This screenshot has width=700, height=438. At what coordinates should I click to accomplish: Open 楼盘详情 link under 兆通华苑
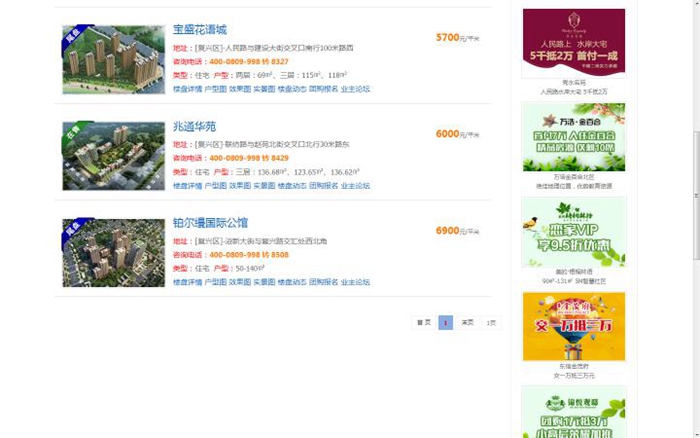click(188, 186)
